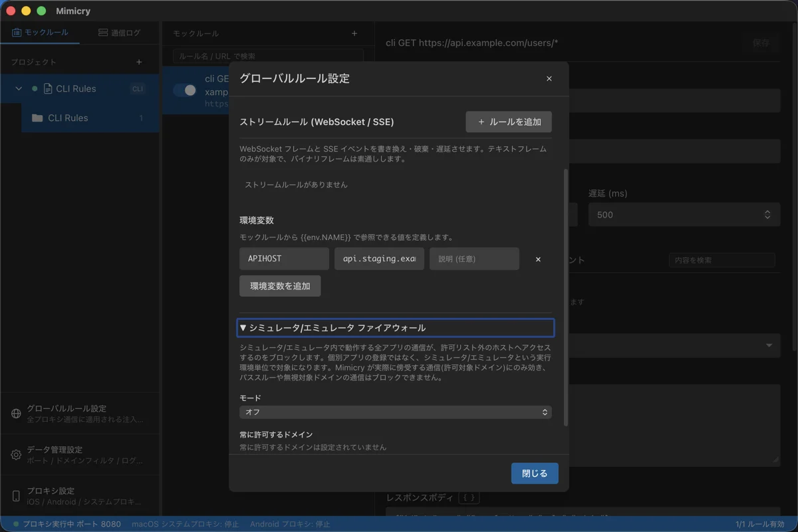
Task: Click the green status dot by CLI Rules
Action: pyautogui.click(x=35, y=88)
